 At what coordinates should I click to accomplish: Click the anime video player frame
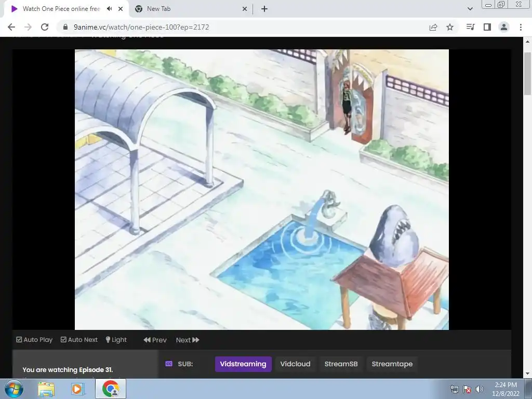pos(262,189)
